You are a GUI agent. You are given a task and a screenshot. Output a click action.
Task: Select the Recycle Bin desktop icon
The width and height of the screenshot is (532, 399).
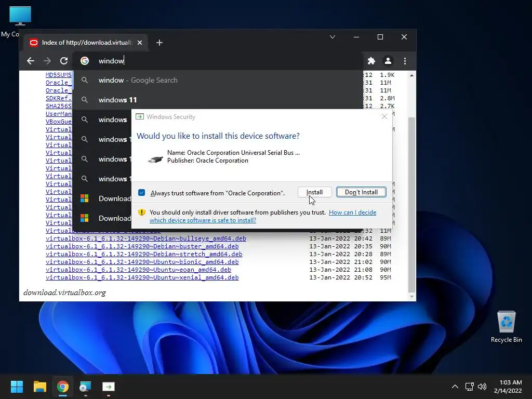pyautogui.click(x=506, y=326)
